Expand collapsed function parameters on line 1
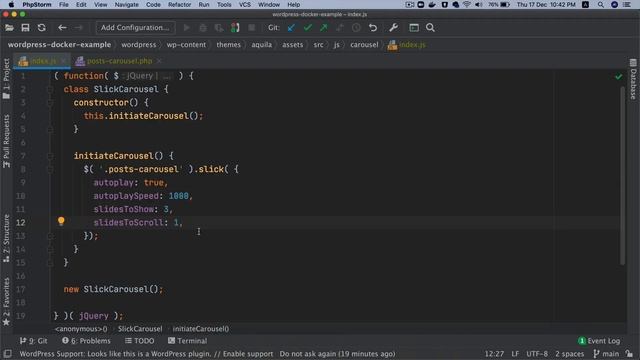The width and height of the screenshot is (640, 360). coord(167,76)
